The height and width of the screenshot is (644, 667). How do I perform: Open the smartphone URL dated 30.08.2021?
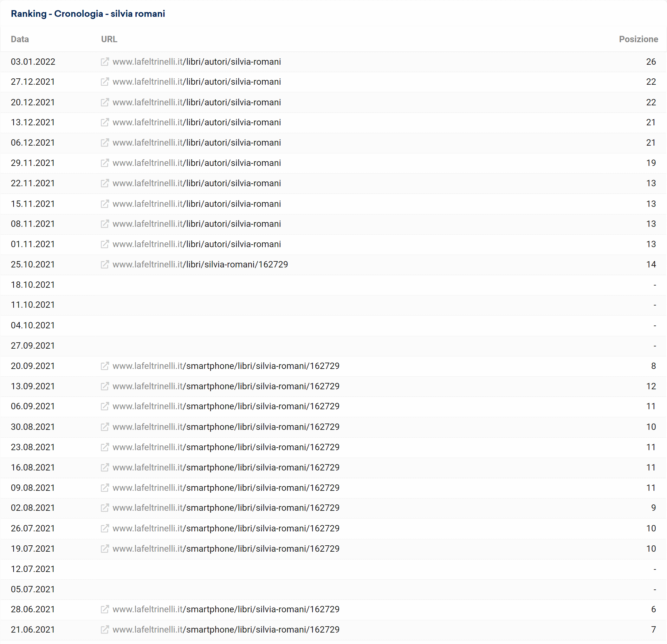pos(226,427)
